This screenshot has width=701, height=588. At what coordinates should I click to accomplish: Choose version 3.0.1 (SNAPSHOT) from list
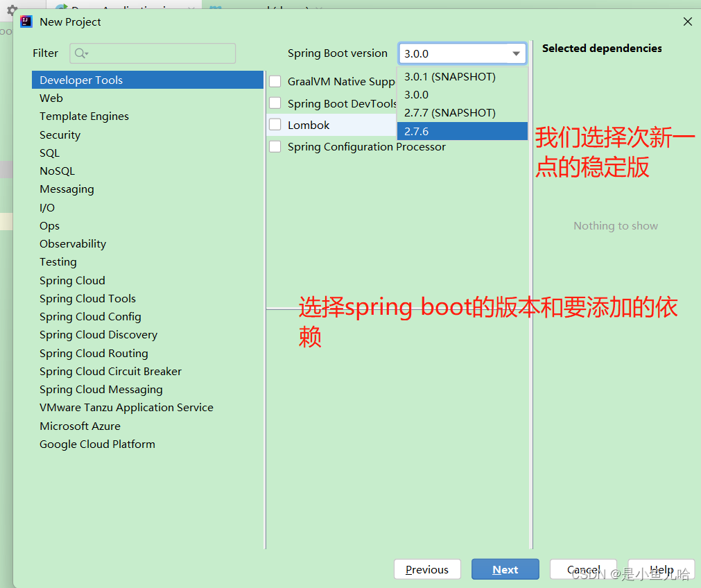point(462,76)
